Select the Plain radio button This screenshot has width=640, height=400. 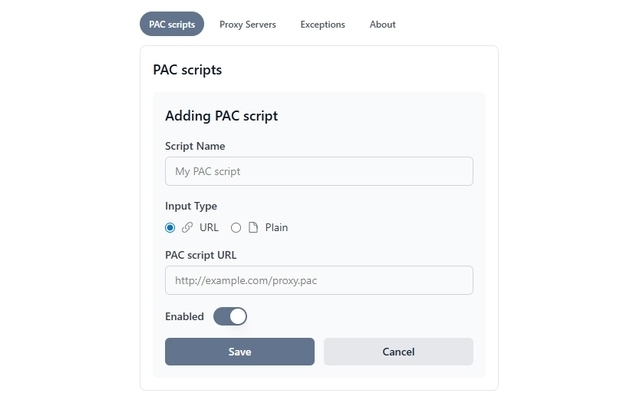pos(236,228)
